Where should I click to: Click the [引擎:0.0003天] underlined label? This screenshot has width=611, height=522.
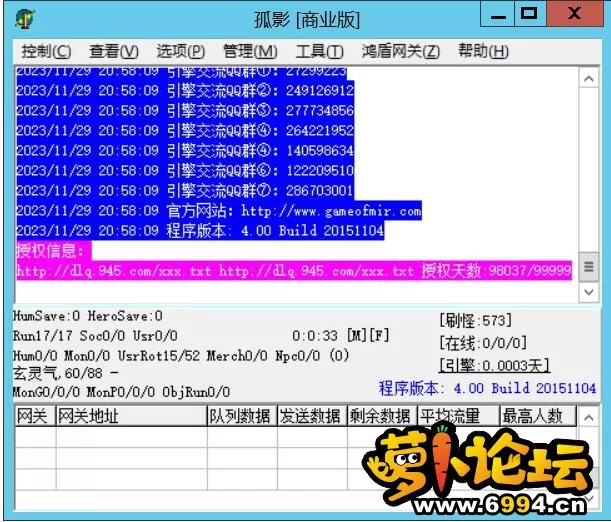coord(494,365)
